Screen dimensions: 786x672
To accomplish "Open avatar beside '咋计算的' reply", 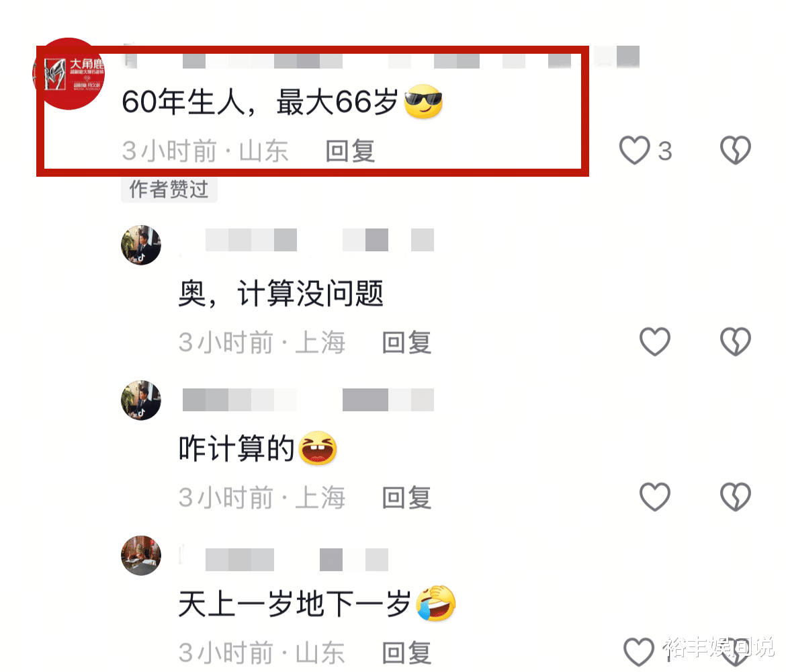I will point(141,401).
